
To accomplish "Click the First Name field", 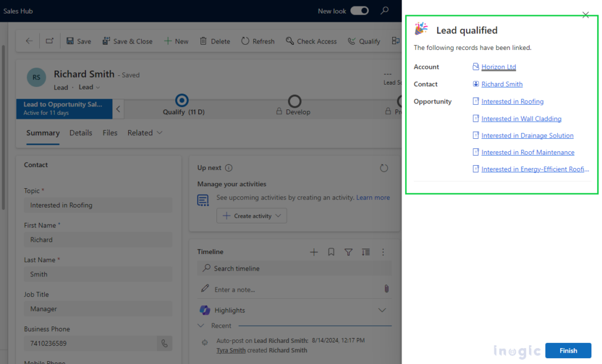I will coord(98,239).
